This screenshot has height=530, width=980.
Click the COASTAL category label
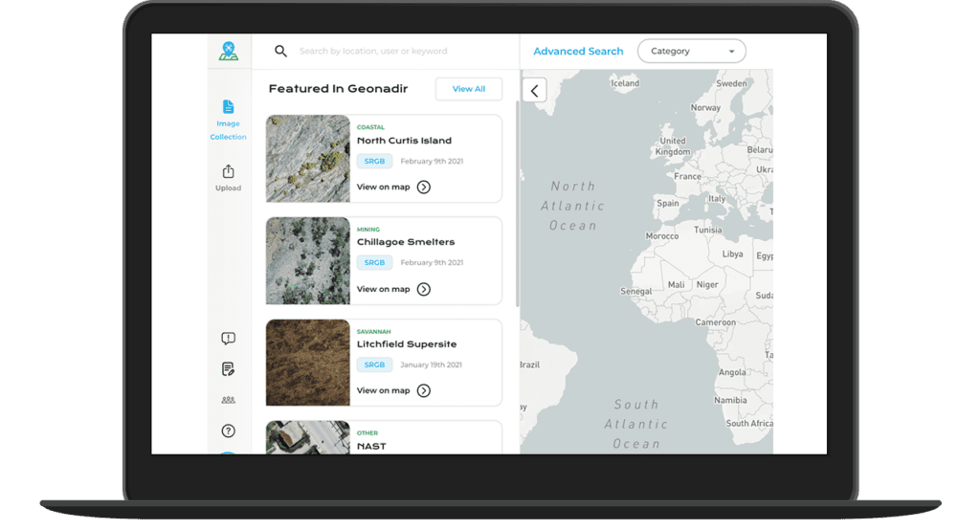click(370, 127)
